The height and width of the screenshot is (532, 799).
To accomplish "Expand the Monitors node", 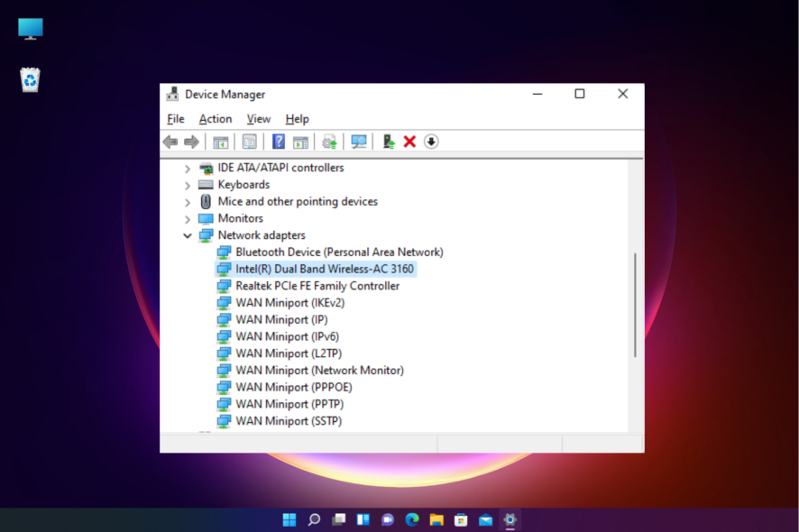I will point(188,219).
